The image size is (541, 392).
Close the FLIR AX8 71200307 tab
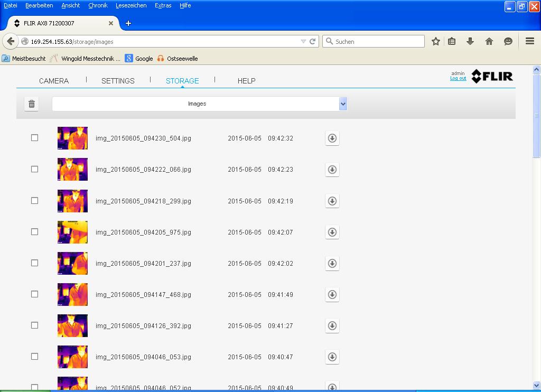(111, 23)
